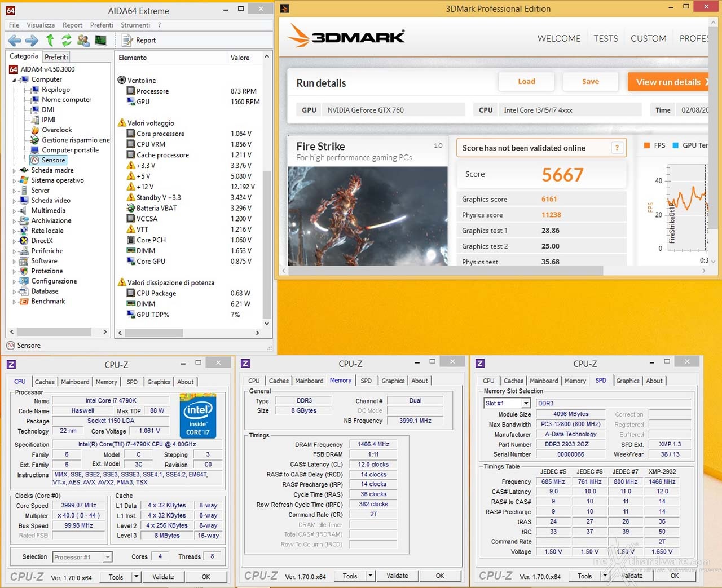Open the TESTS tab in 3DMark
Image resolution: width=722 pixels, height=588 pixels.
tap(605, 38)
